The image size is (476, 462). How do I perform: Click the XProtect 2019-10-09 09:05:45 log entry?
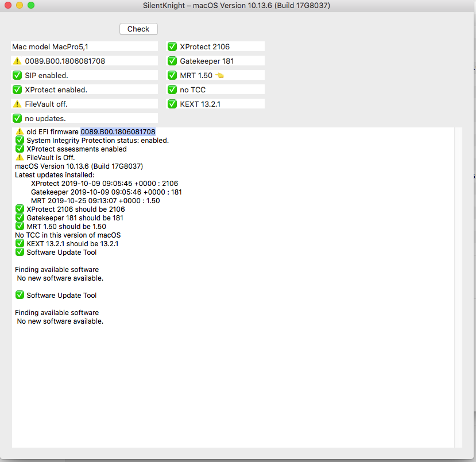point(105,184)
